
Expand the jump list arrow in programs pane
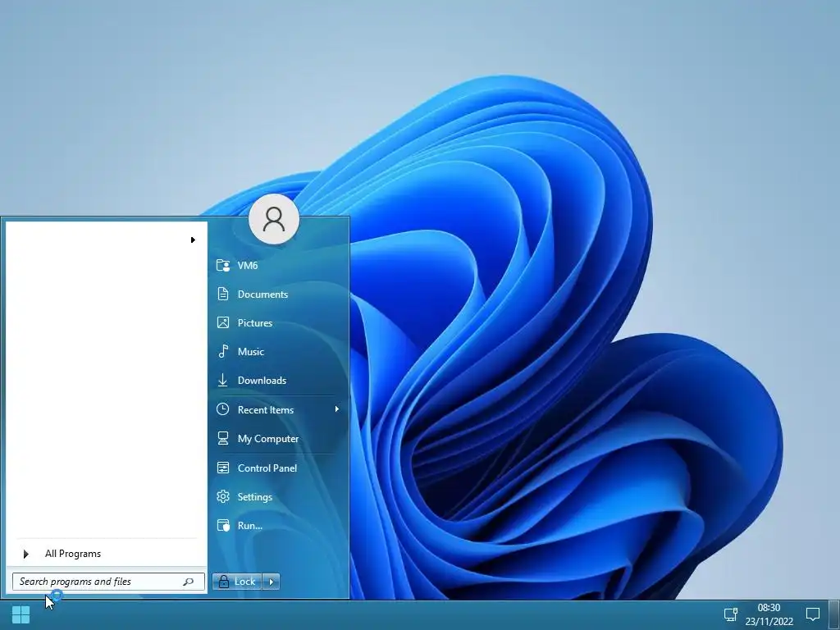click(x=193, y=240)
